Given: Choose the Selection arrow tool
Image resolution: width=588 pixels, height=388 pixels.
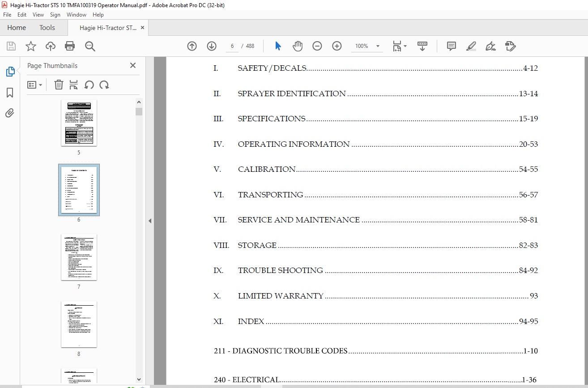Looking at the screenshot, I should [278, 46].
